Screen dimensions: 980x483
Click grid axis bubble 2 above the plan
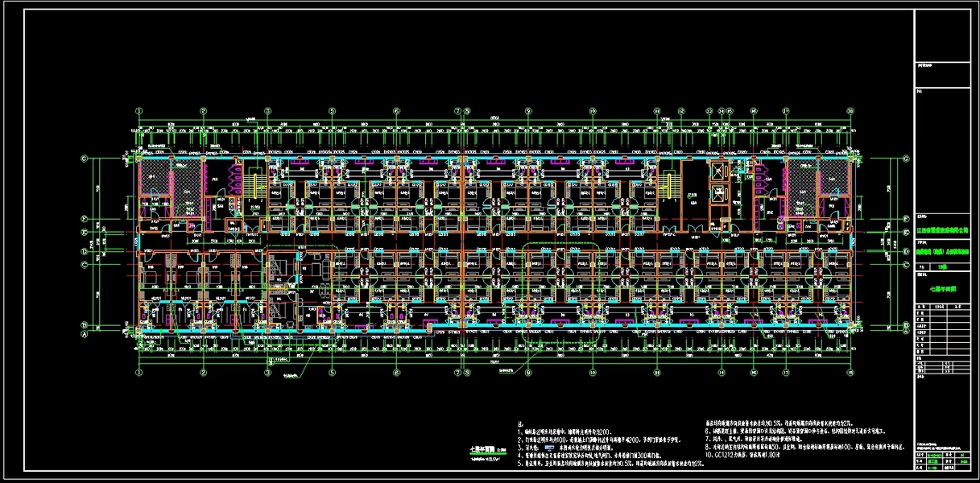click(x=204, y=111)
